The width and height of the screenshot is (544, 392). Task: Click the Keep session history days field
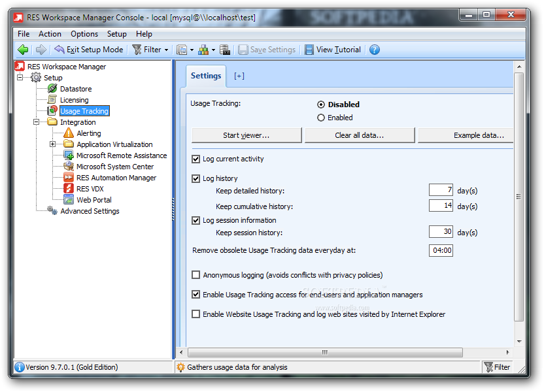[x=441, y=232]
